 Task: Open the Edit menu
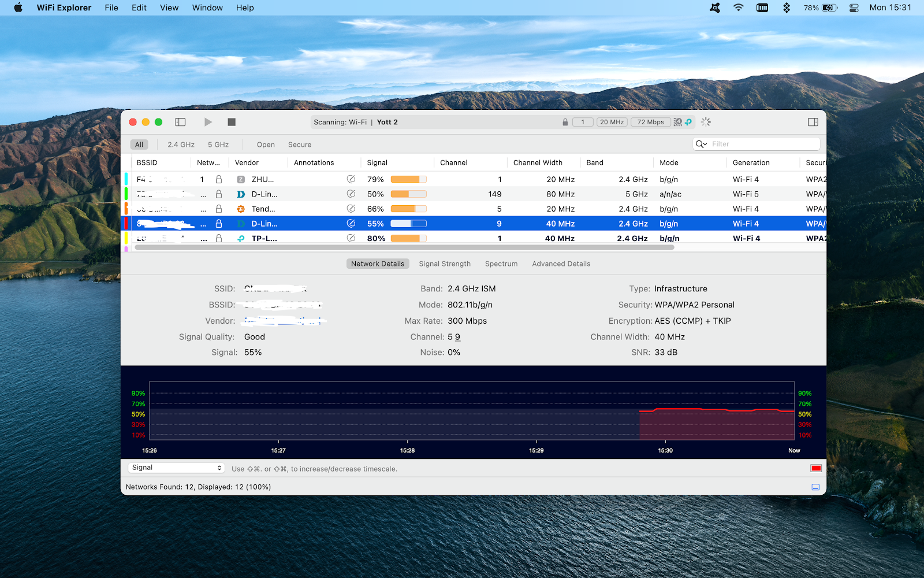tap(139, 8)
